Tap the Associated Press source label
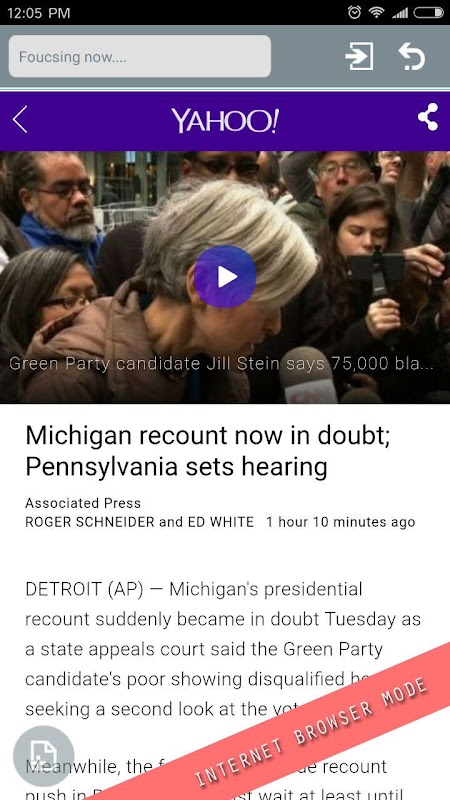 click(83, 504)
